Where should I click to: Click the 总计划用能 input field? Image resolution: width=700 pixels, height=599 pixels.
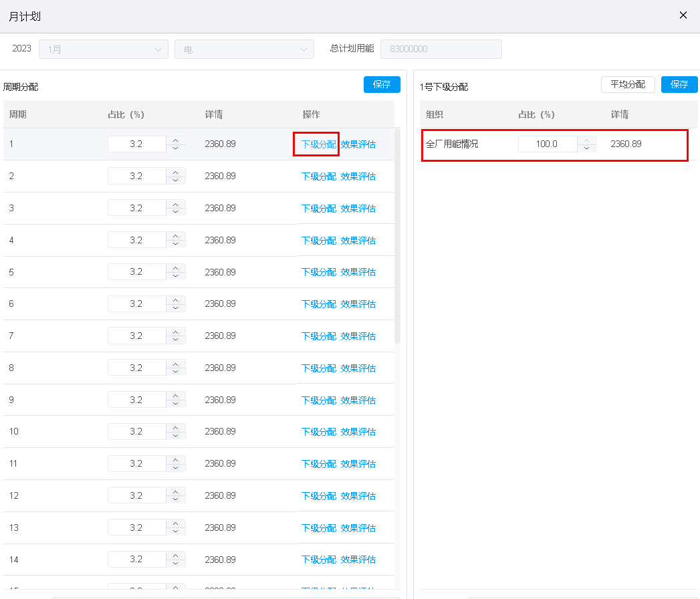coord(441,49)
